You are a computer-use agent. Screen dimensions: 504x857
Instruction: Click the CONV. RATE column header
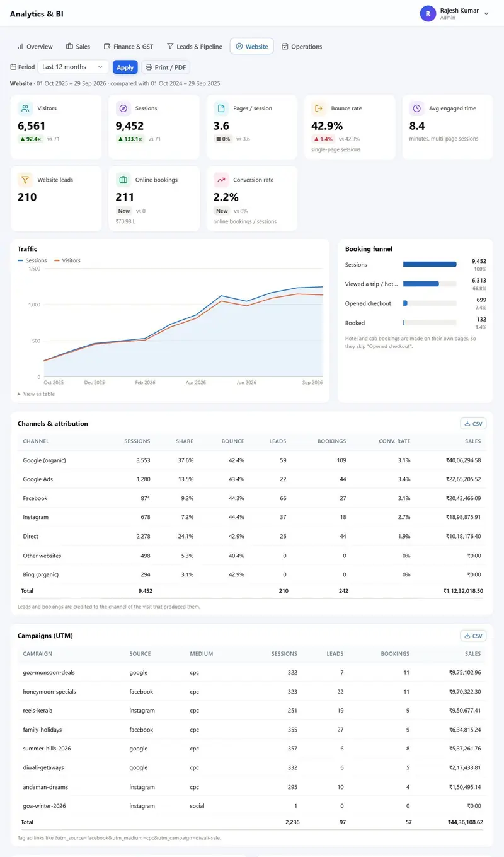[394, 441]
